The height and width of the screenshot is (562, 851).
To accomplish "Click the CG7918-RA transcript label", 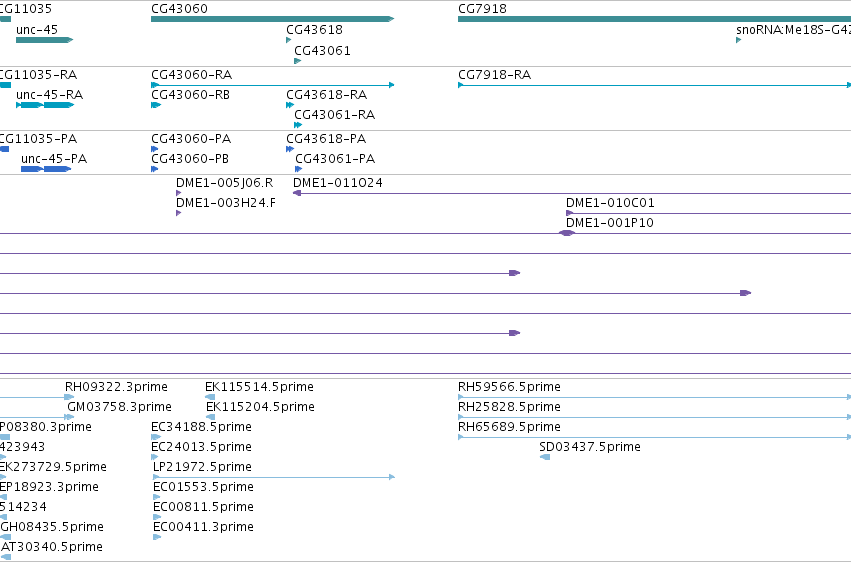I will [x=494, y=75].
